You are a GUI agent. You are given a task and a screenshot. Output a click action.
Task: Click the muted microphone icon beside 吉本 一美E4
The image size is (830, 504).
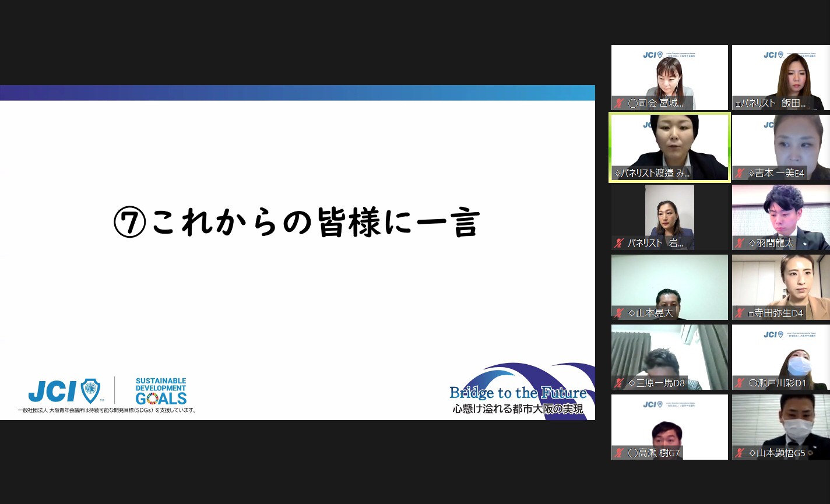[740, 174]
